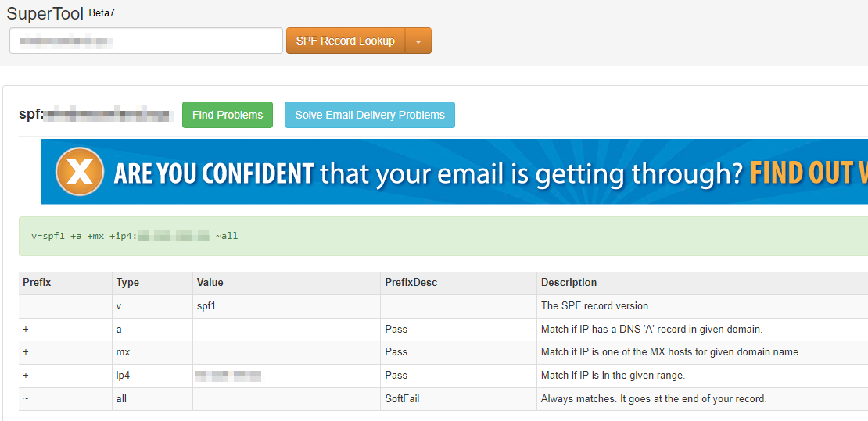Screen dimensions: 868x421
Task: Select Solve Email Delivery Problems button
Action: click(x=369, y=115)
